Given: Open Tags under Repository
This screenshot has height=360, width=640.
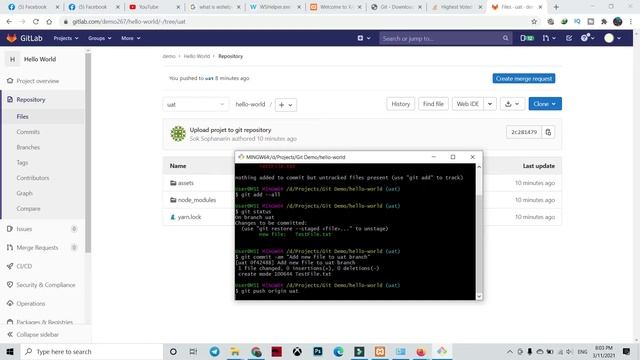Looking at the screenshot, I should click(x=22, y=162).
